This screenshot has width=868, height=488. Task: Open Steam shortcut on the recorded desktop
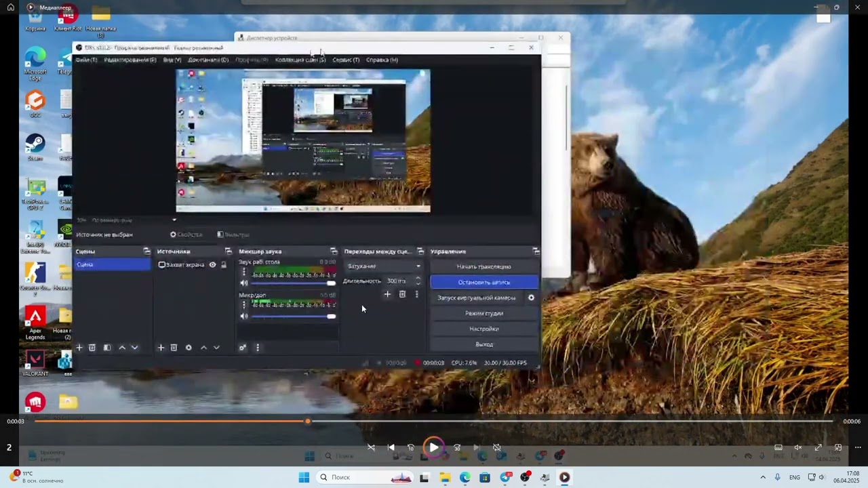click(35, 146)
